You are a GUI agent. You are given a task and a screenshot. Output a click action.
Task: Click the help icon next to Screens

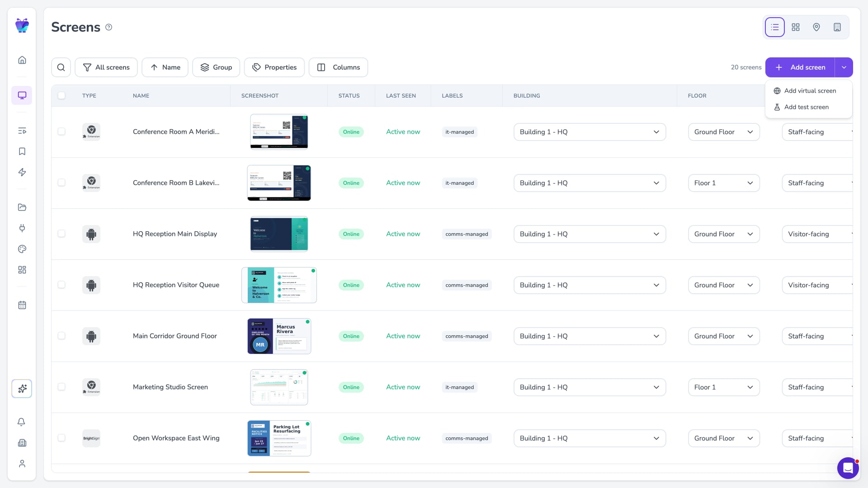(108, 27)
